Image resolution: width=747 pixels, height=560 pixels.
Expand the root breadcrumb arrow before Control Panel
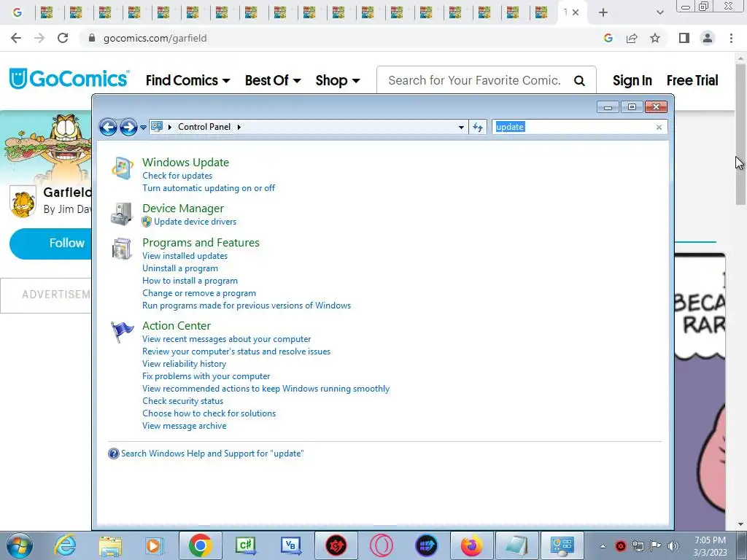(169, 127)
